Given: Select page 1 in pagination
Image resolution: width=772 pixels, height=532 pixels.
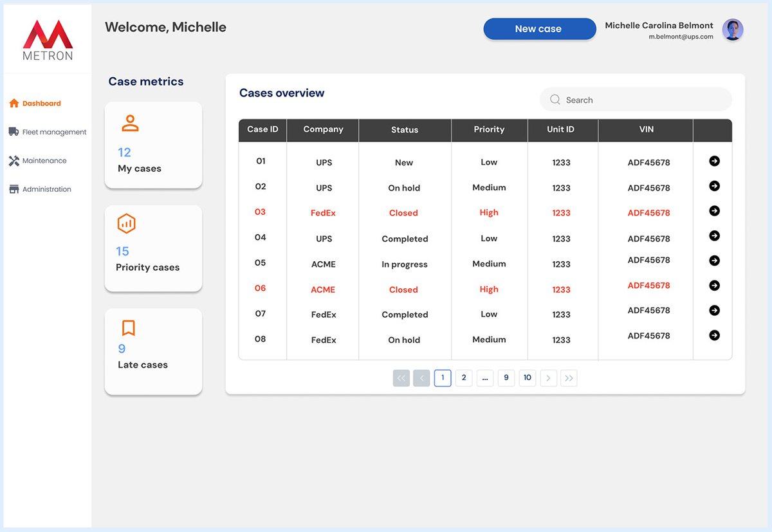Looking at the screenshot, I should (443, 378).
